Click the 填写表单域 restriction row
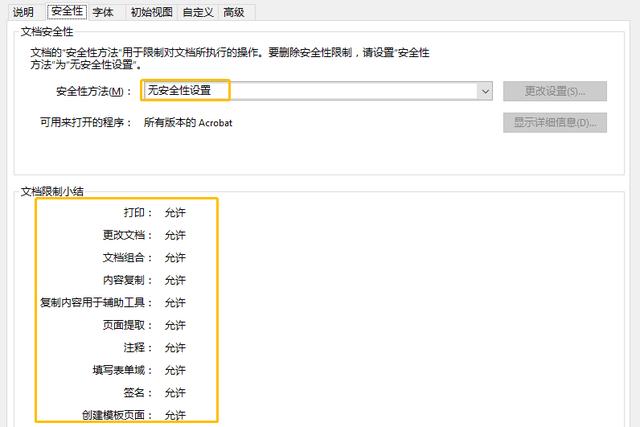 [x=139, y=370]
